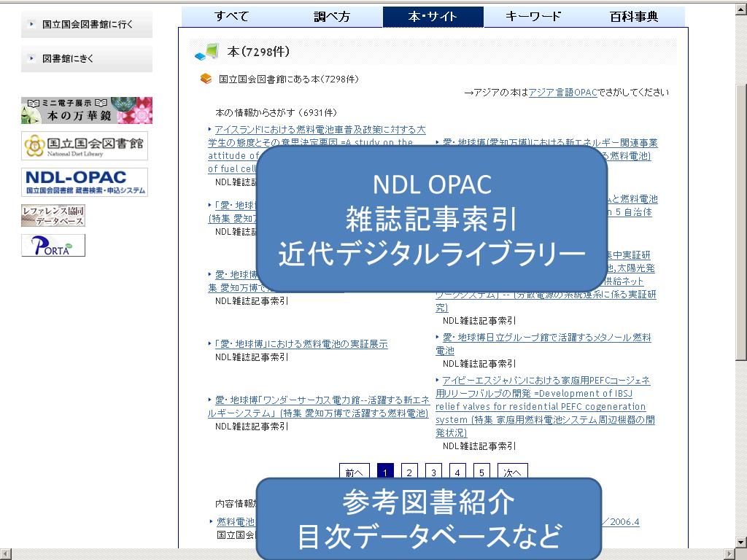Click the horizontal scrollbar left arrow
Image resolution: width=747 pixels, height=560 pixels.
pos(5,554)
